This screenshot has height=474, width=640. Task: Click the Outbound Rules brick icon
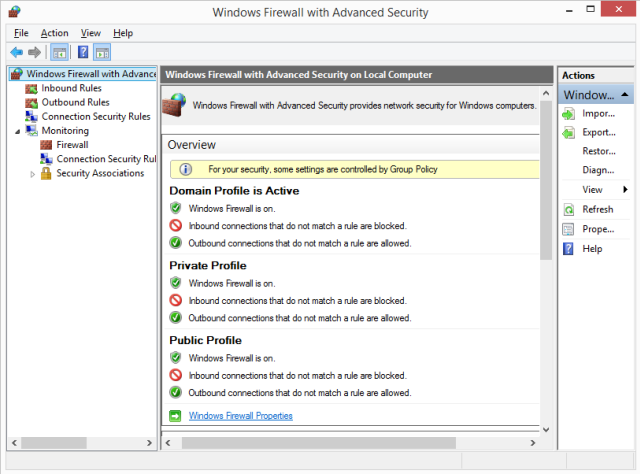pyautogui.click(x=31, y=102)
